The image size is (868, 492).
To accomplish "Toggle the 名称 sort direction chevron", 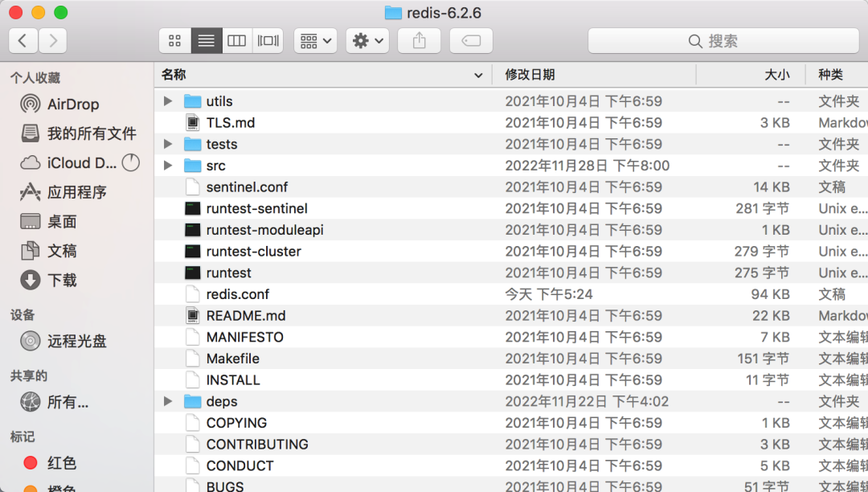I will [478, 76].
